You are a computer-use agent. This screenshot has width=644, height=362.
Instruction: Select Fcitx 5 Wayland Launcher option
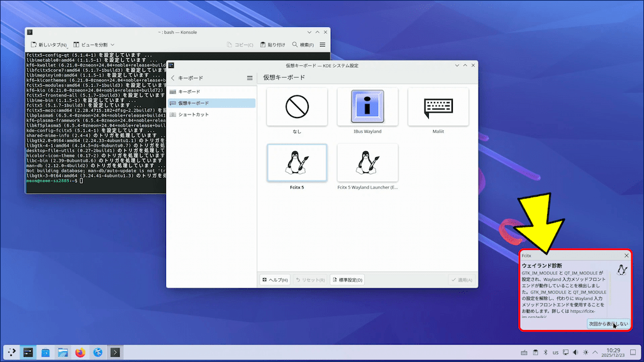click(x=367, y=163)
